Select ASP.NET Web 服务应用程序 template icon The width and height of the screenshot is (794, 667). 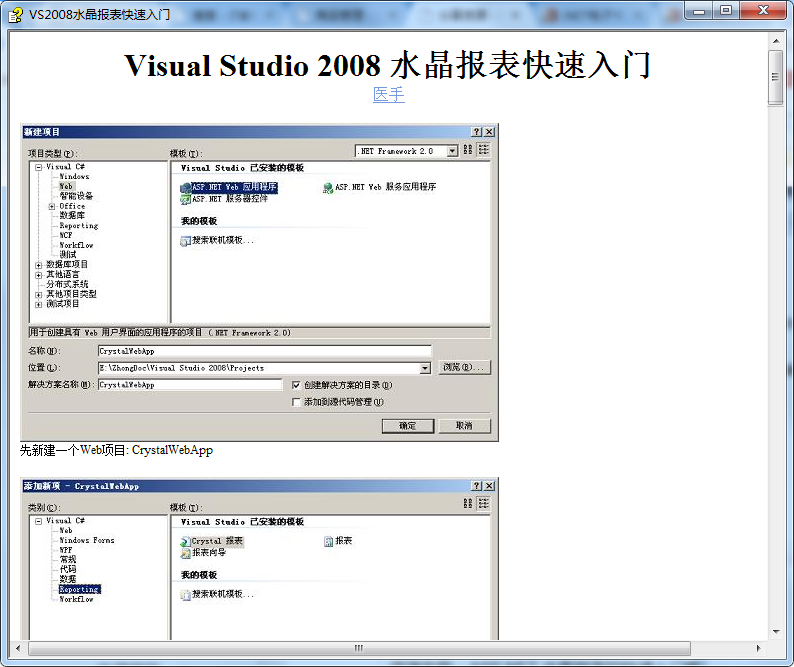click(328, 187)
